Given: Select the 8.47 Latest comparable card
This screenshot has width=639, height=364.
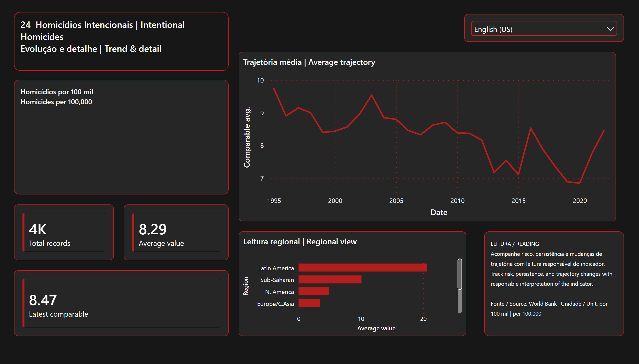Looking at the screenshot, I should 121,303.
